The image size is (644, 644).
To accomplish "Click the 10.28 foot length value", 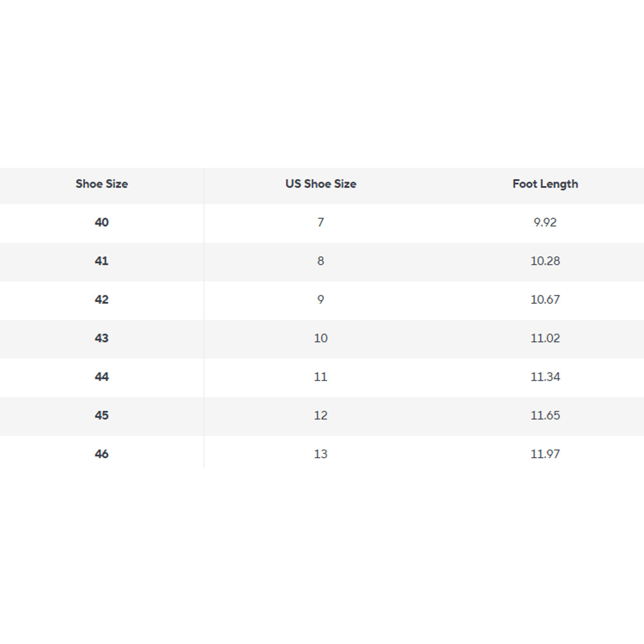I will tap(545, 261).
